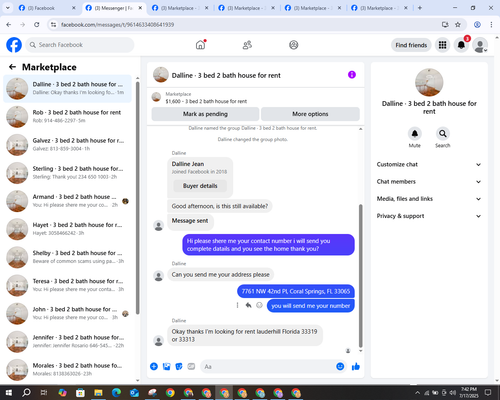Screen dimensions: 500x400
Task: Click the chat messages scrollbar
Action: tap(360, 276)
